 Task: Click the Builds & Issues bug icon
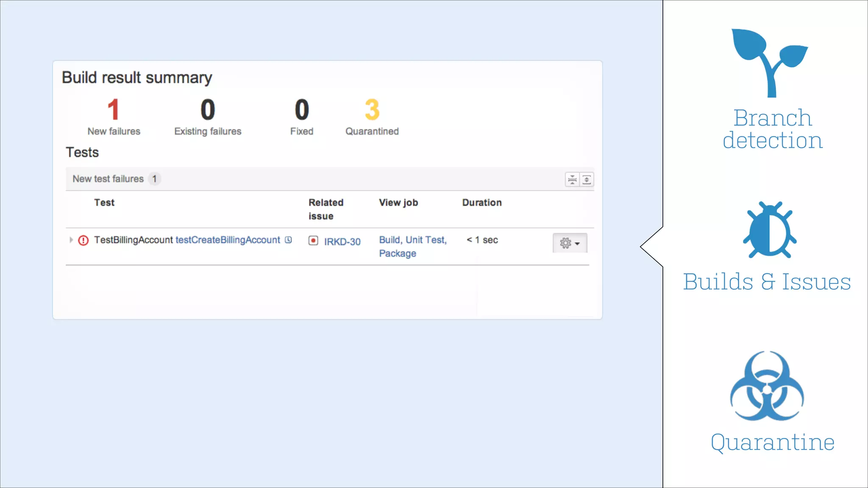(x=770, y=230)
